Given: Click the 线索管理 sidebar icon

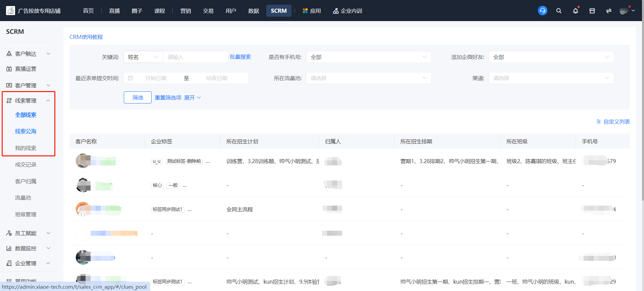Looking at the screenshot, I should tap(9, 100).
